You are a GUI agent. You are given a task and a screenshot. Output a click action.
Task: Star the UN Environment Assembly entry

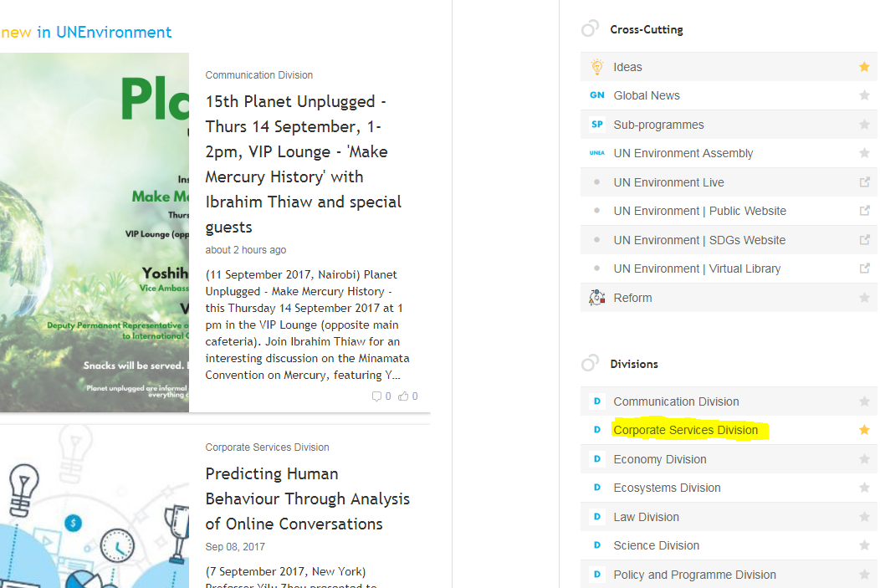pyautogui.click(x=864, y=153)
